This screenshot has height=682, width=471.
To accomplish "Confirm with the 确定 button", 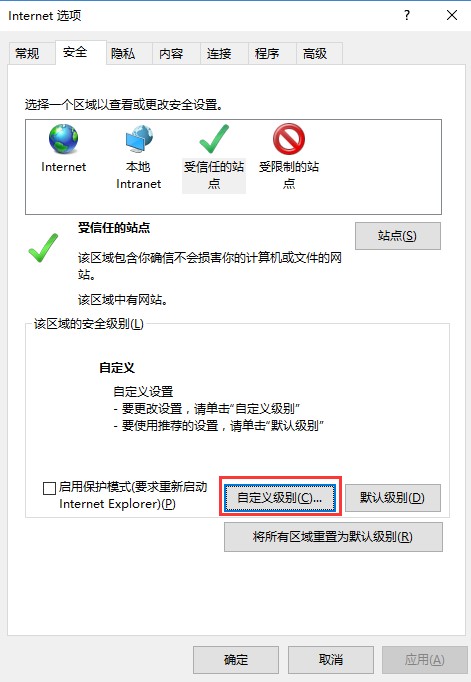I will (236, 660).
